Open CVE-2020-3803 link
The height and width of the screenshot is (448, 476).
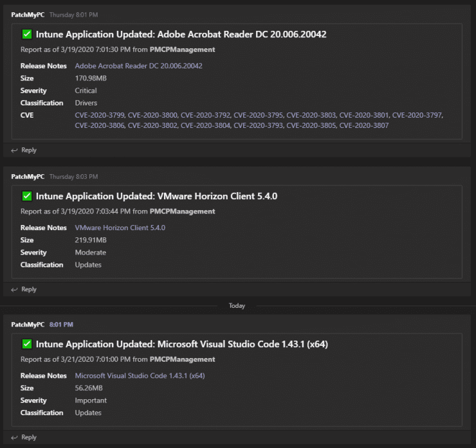click(x=311, y=115)
